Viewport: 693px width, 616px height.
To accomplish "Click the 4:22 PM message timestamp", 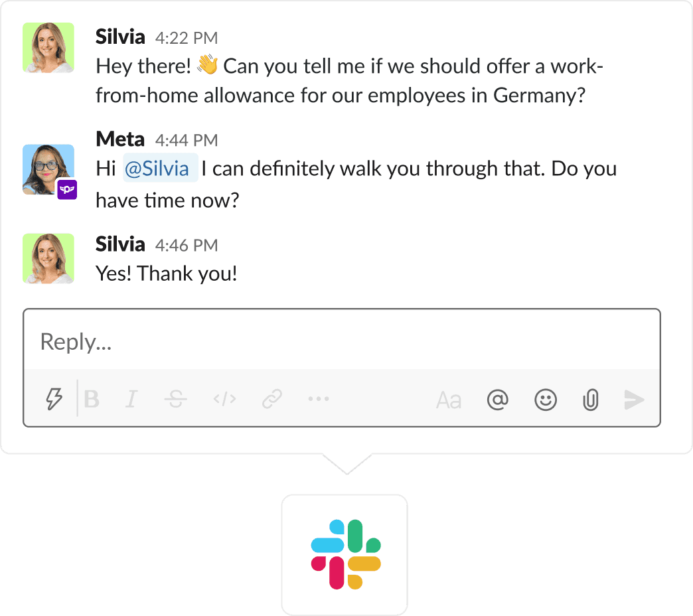I will [x=187, y=38].
